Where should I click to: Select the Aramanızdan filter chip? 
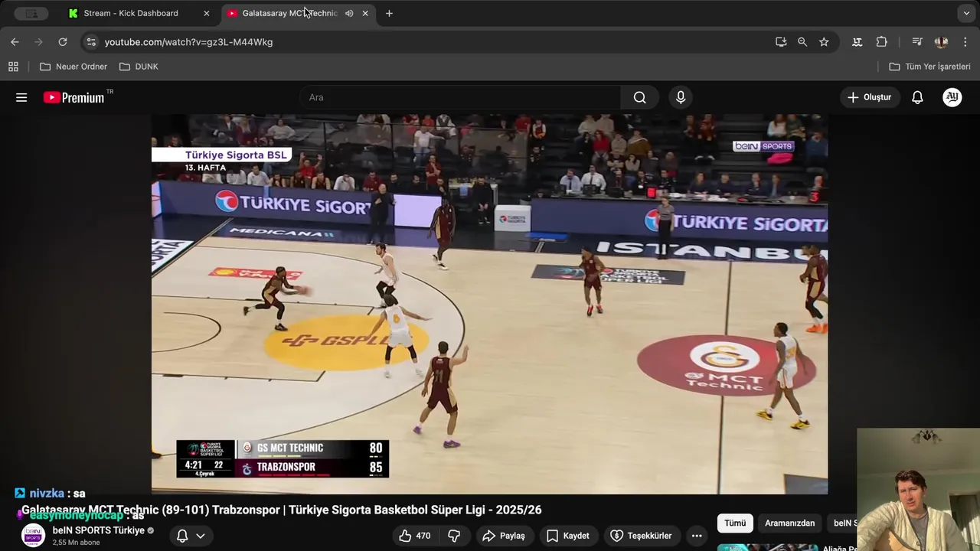(789, 523)
